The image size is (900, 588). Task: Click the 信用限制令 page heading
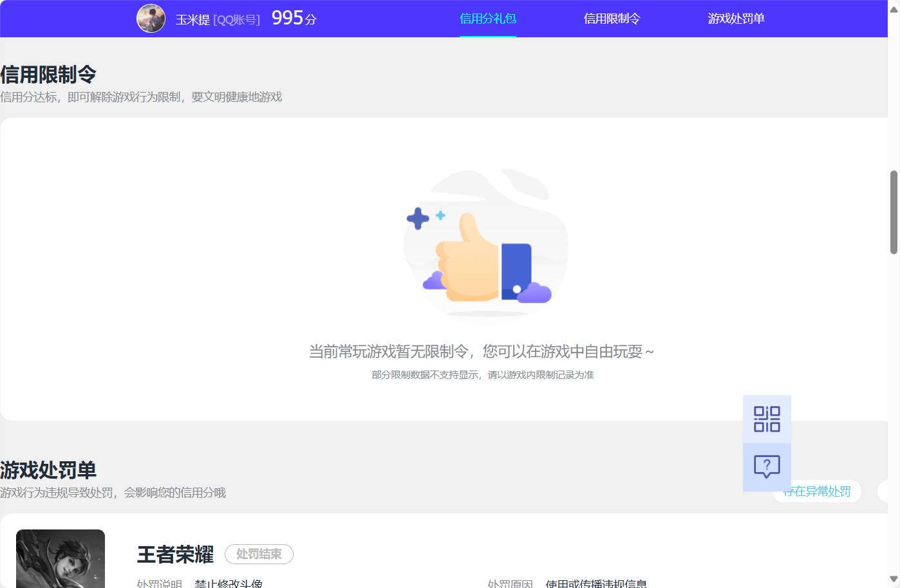coord(48,74)
